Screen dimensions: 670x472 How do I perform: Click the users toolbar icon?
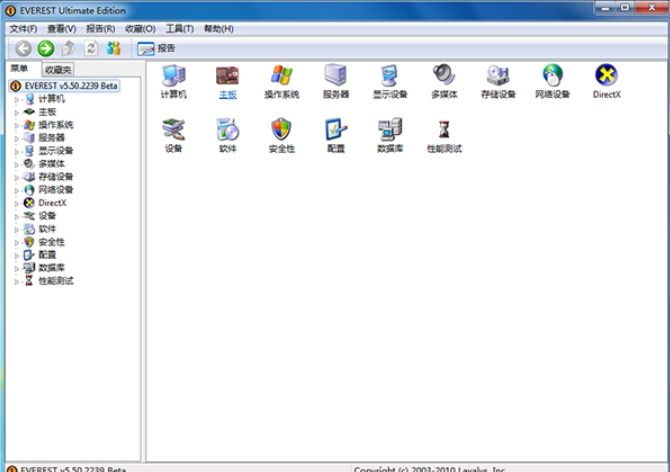tap(113, 48)
